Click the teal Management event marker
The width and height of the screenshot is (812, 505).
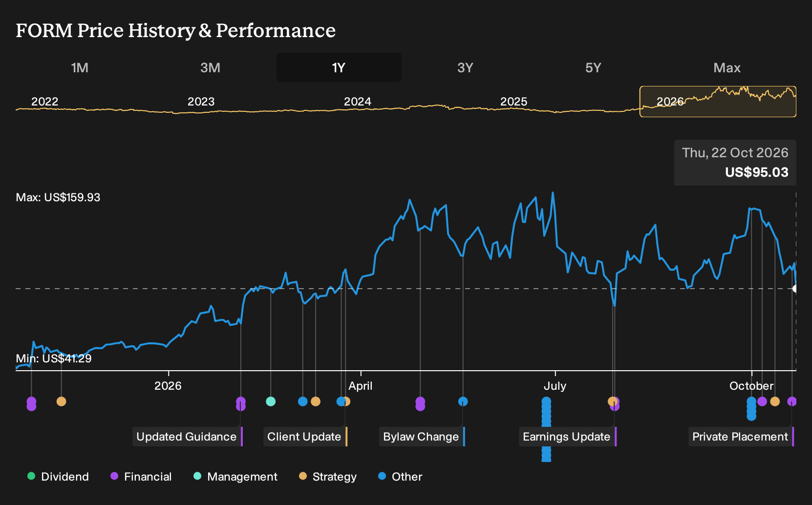(271, 401)
